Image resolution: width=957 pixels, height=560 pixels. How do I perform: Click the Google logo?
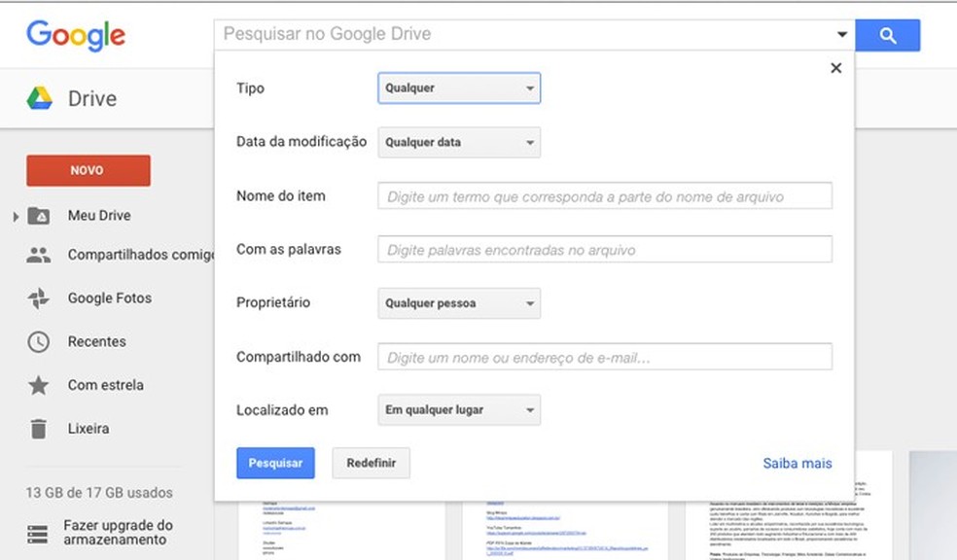click(76, 35)
